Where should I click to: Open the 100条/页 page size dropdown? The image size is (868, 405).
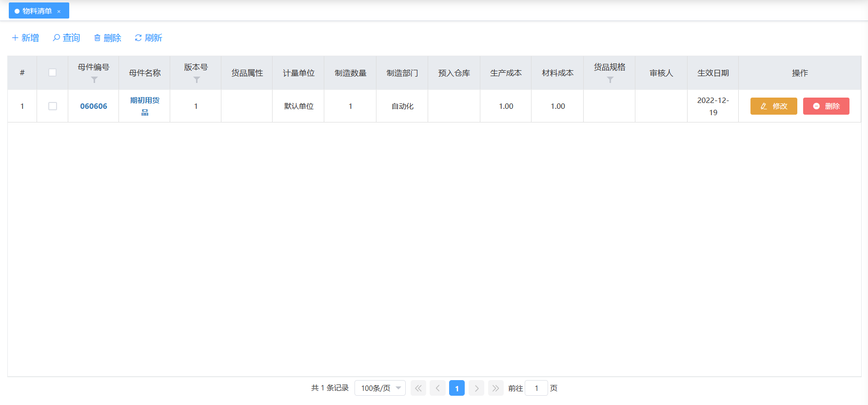pyautogui.click(x=380, y=388)
